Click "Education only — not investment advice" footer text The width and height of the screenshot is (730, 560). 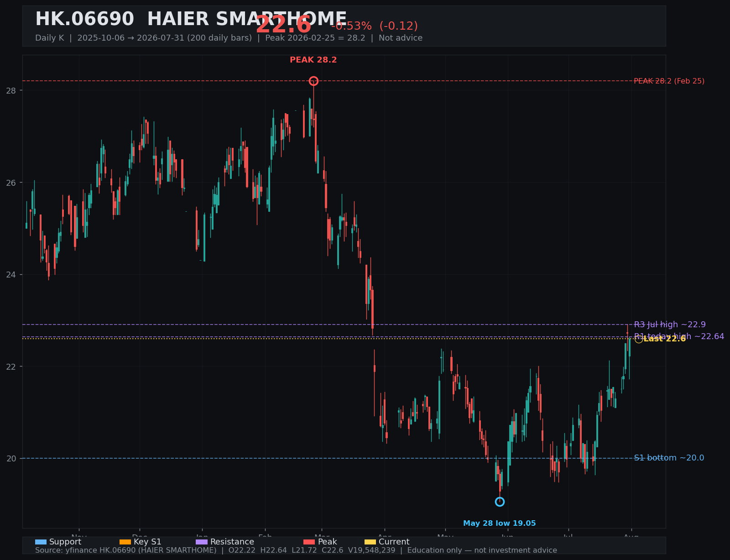[x=482, y=550]
